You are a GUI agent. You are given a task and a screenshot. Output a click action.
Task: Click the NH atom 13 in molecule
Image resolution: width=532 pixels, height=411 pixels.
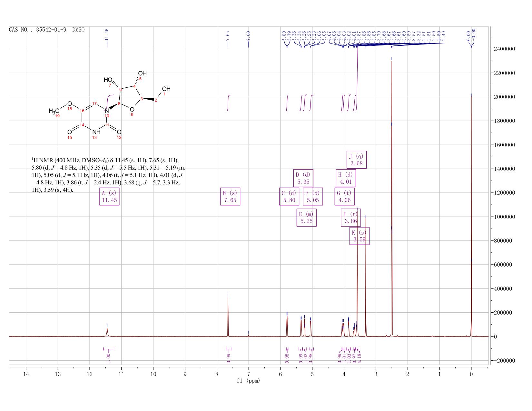click(96, 132)
